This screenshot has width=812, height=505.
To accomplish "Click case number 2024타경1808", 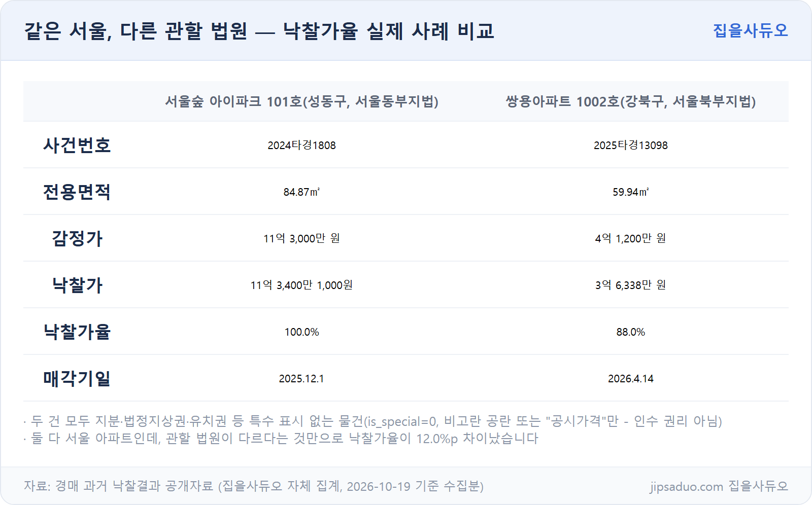I will tap(302, 145).
